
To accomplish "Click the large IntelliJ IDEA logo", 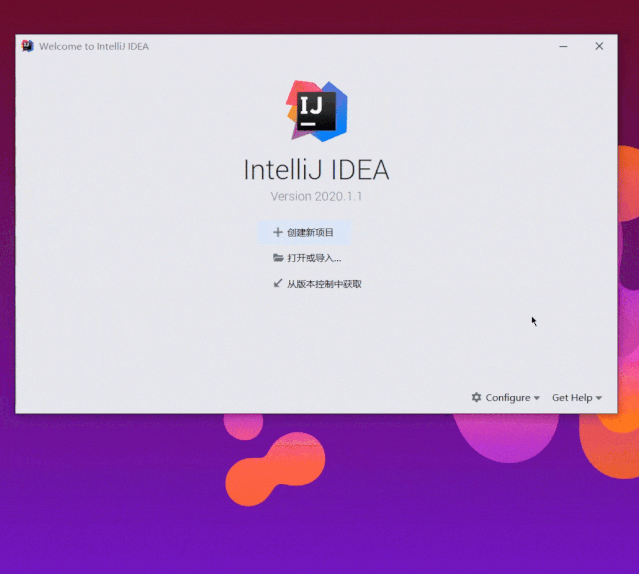I will 317,111.
